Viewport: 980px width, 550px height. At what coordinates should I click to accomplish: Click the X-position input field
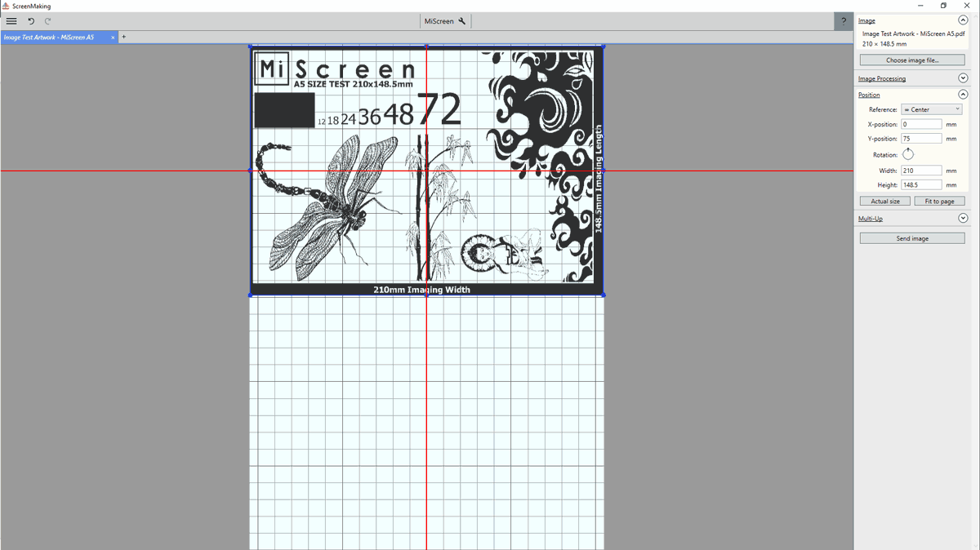[921, 125]
